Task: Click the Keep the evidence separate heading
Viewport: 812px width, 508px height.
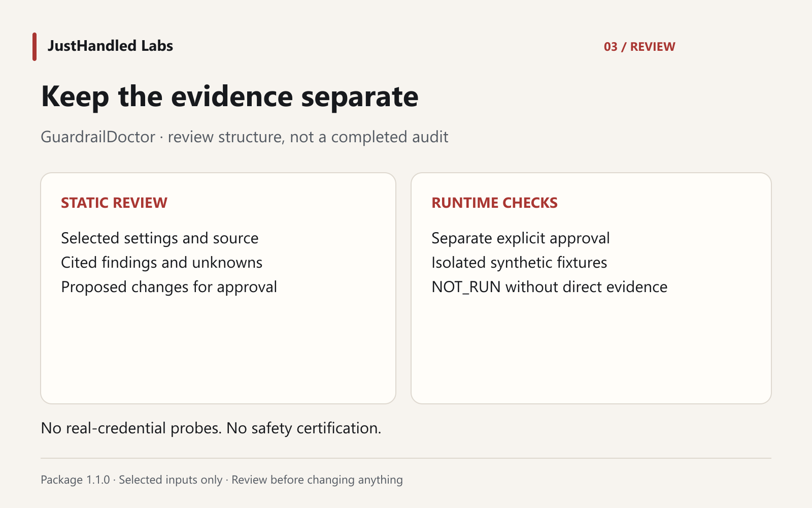Action: (x=229, y=97)
